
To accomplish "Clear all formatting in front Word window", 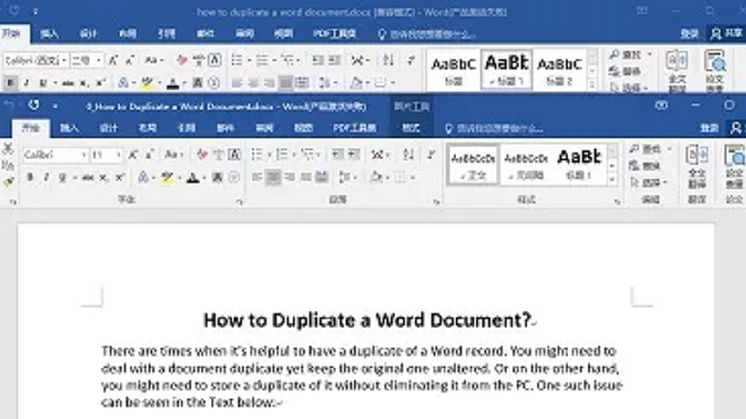I will coord(202,155).
